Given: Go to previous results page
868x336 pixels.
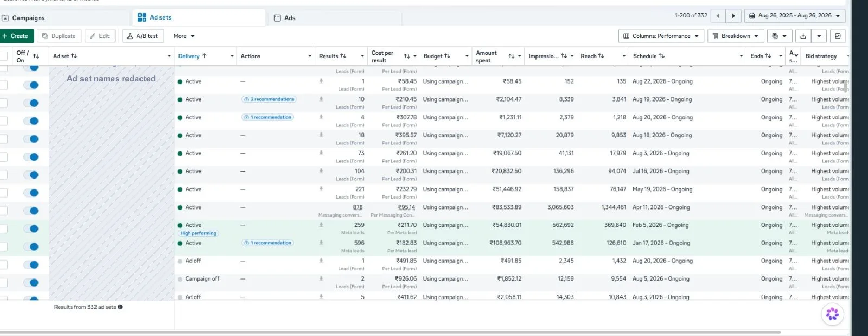Looking at the screenshot, I should [x=718, y=16].
